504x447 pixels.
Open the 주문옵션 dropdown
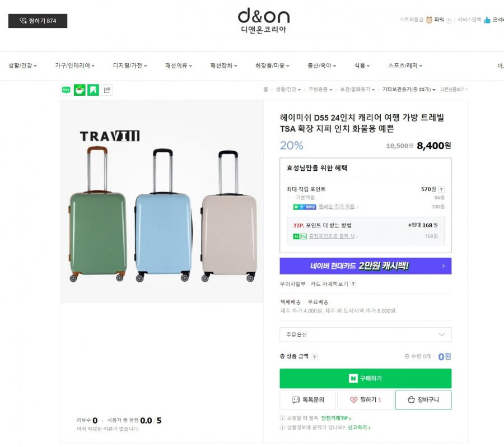coord(366,335)
